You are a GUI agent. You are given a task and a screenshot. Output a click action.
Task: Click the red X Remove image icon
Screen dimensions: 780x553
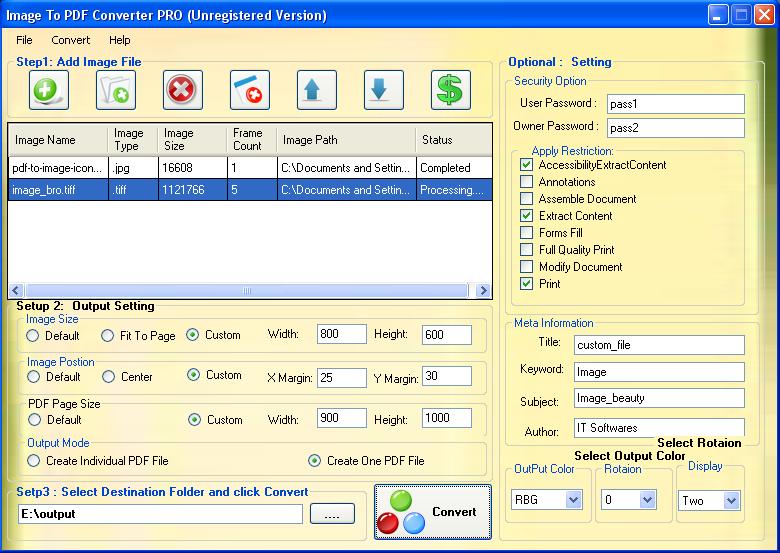[x=182, y=90]
